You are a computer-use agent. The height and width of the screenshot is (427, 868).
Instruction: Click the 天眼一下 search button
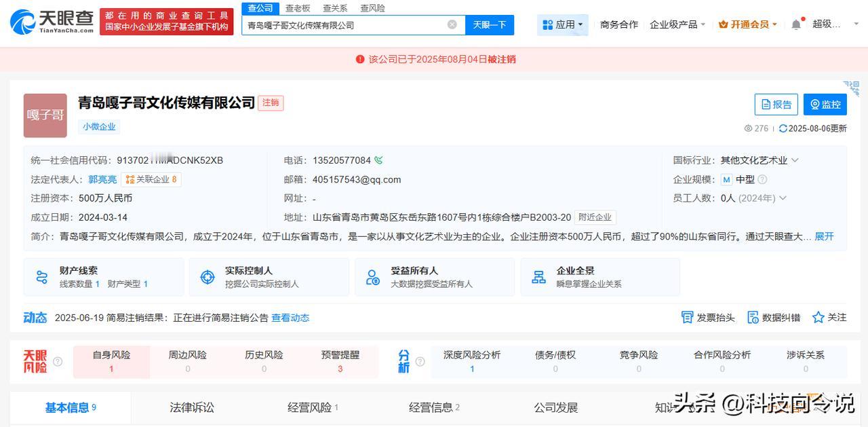click(490, 24)
